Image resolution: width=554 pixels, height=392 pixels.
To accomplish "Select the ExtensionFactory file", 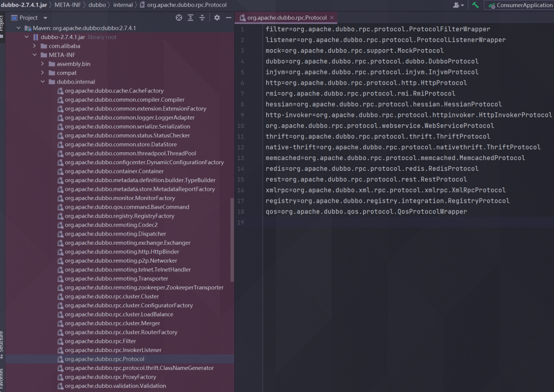I will pos(132,108).
